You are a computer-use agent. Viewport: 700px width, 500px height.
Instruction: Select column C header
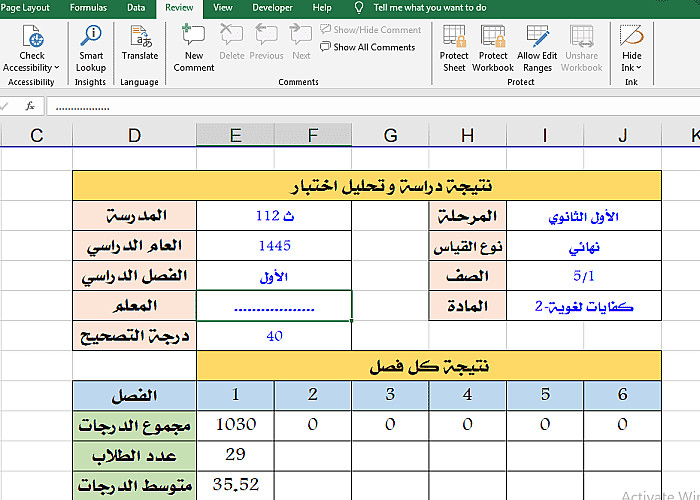click(37, 135)
